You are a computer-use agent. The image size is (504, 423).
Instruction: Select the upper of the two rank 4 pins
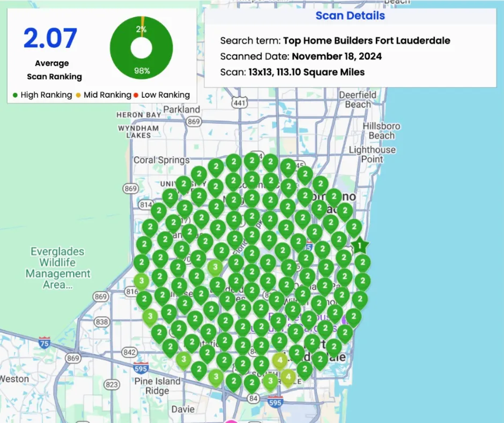click(280, 361)
